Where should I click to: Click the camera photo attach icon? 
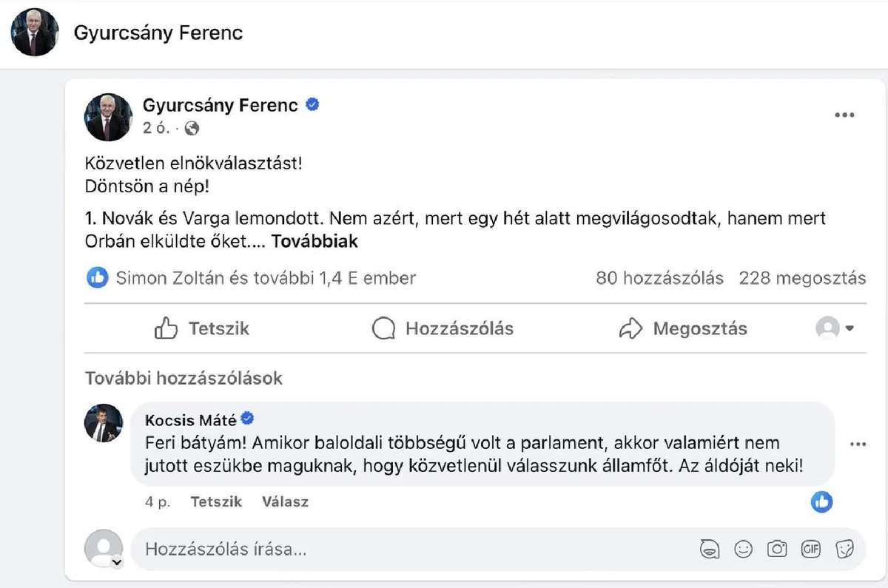776,549
